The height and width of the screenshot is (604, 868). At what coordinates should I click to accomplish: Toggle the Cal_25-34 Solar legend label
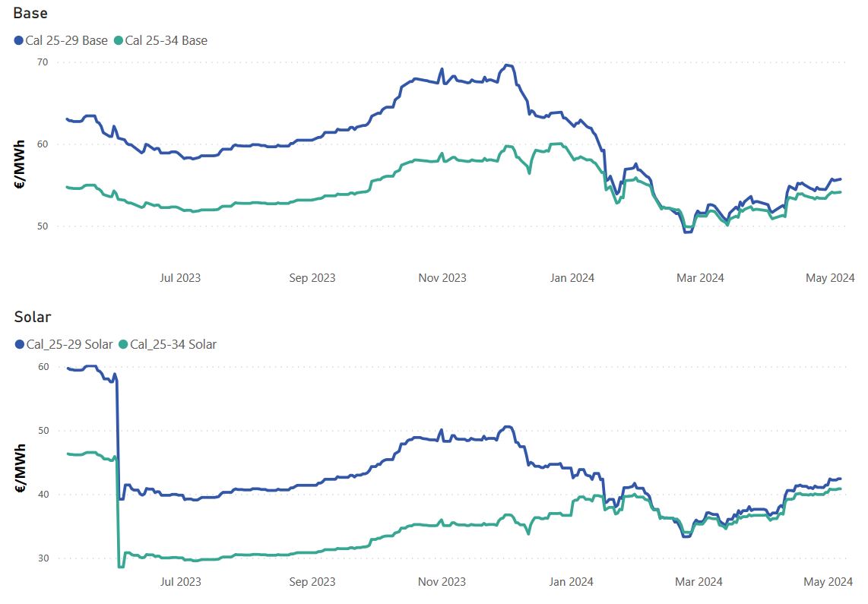click(173, 344)
